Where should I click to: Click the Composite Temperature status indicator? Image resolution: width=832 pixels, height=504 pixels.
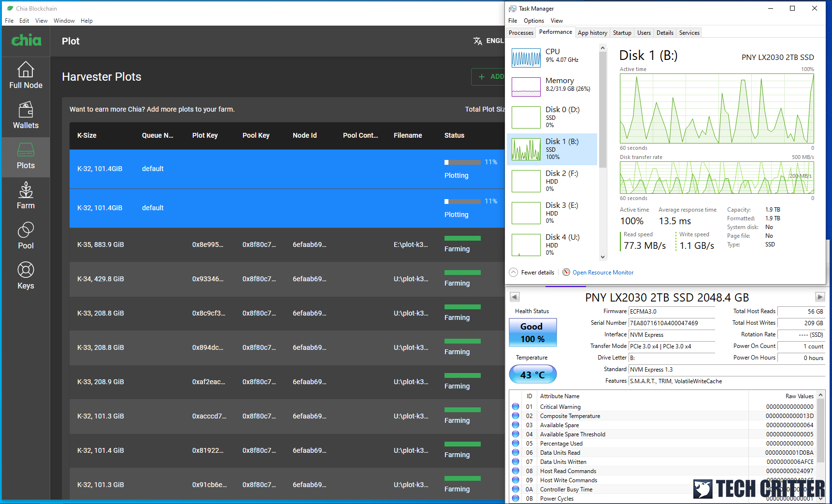pyautogui.click(x=516, y=416)
